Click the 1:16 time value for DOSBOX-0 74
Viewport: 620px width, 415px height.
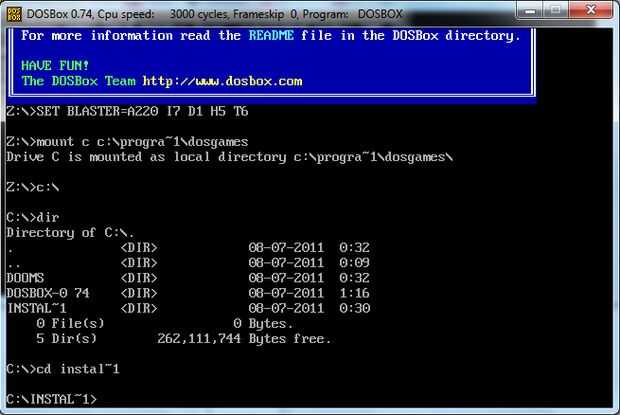pos(355,293)
